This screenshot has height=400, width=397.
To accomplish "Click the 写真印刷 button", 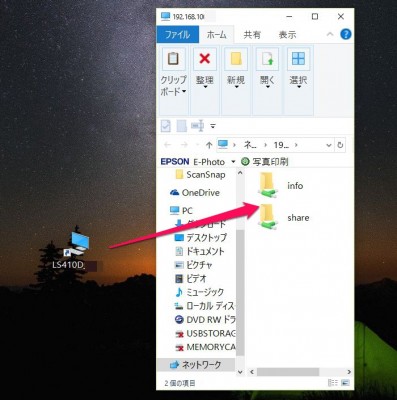I will (265, 162).
